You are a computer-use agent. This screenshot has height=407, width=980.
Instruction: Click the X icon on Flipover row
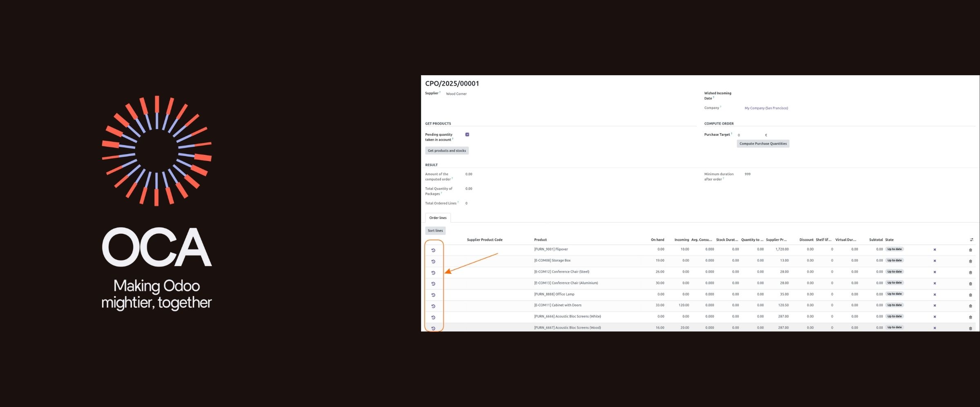coord(935,250)
